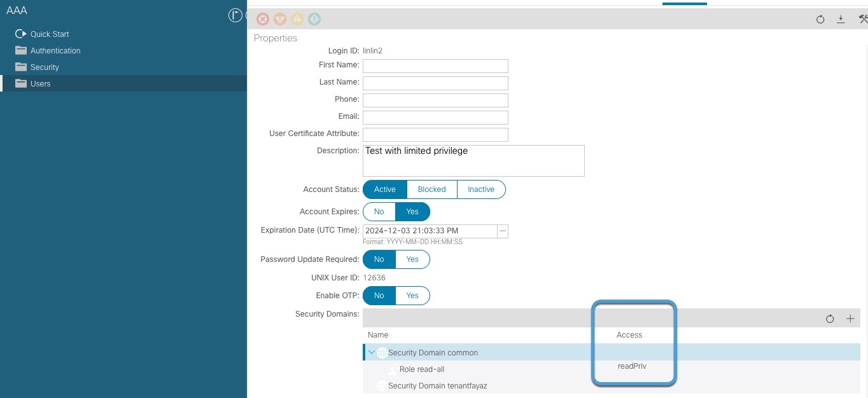Set Account Status to Active
The width and height of the screenshot is (868, 398).
(385, 189)
